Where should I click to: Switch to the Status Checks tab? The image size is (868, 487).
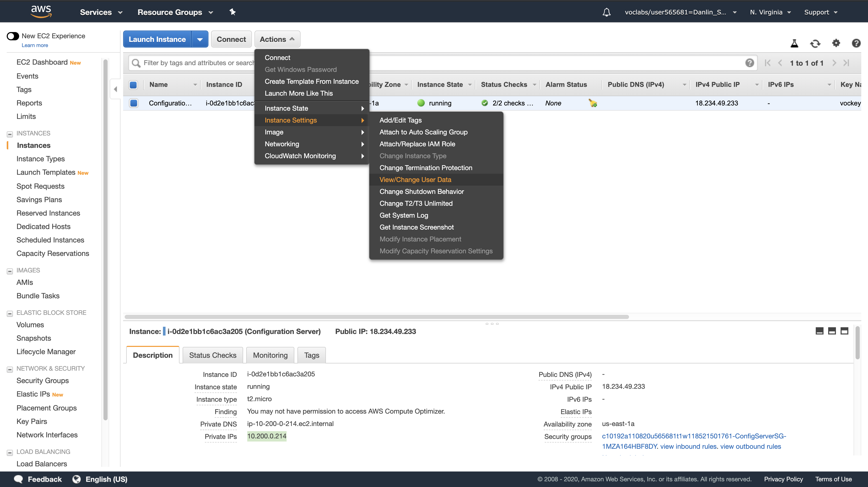coord(213,355)
